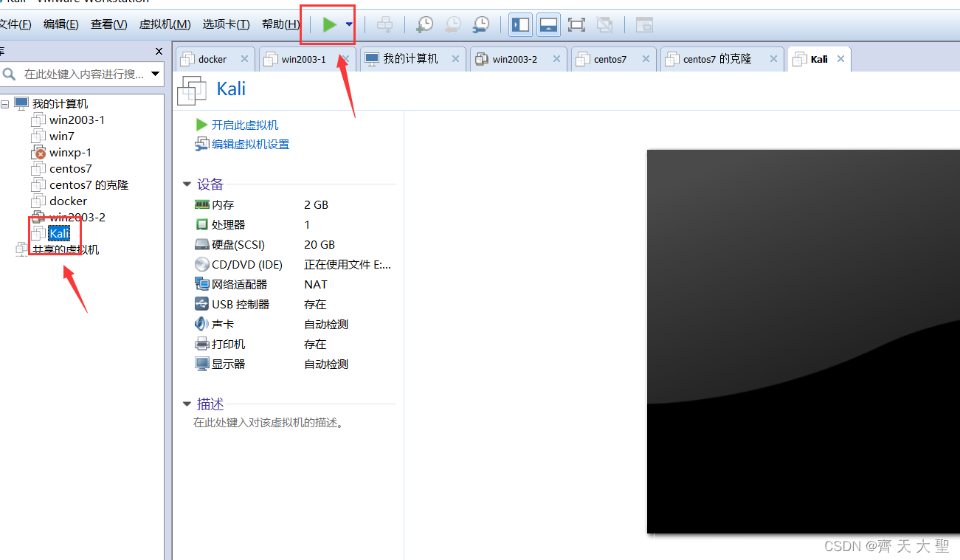This screenshot has width=960, height=560.
Task: Close the docker tab
Action: [244, 59]
